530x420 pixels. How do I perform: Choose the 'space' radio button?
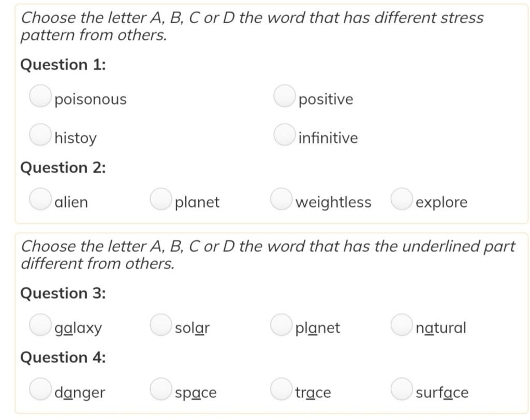[161, 389]
